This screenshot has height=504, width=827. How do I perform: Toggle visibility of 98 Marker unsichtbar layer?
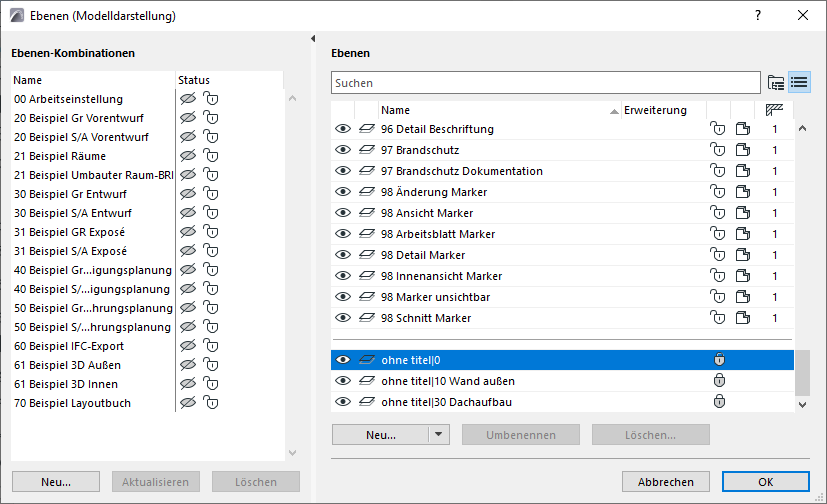pos(343,297)
